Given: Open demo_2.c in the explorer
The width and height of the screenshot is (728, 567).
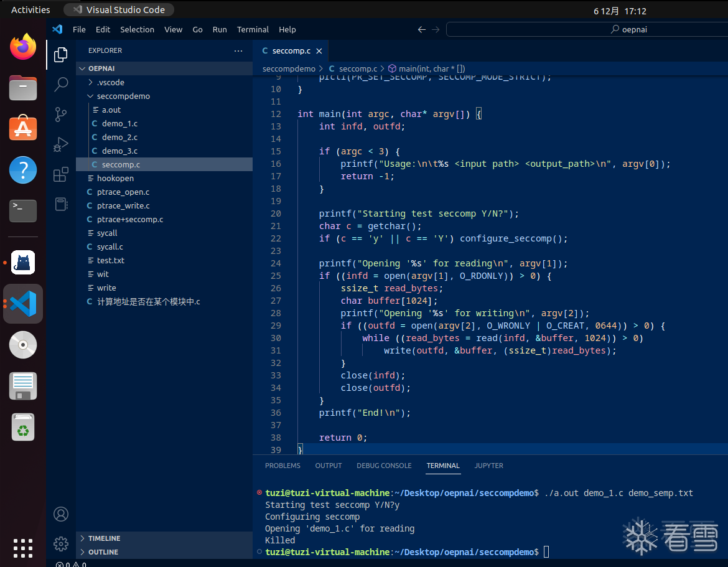Looking at the screenshot, I should [x=164, y=138].
